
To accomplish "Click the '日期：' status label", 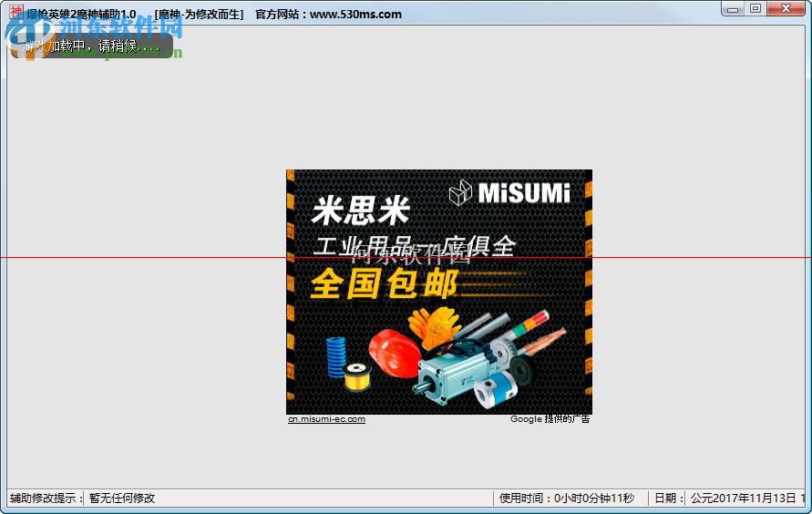I will tap(669, 498).
